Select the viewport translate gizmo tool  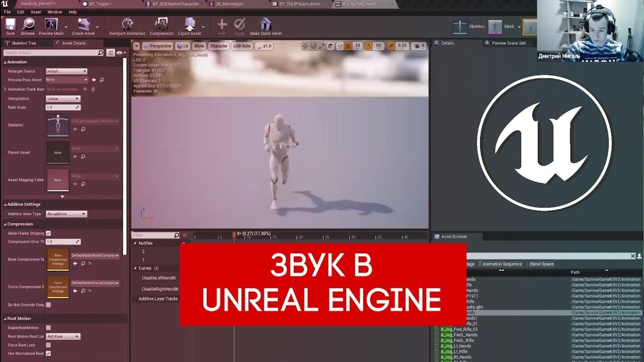305,46
